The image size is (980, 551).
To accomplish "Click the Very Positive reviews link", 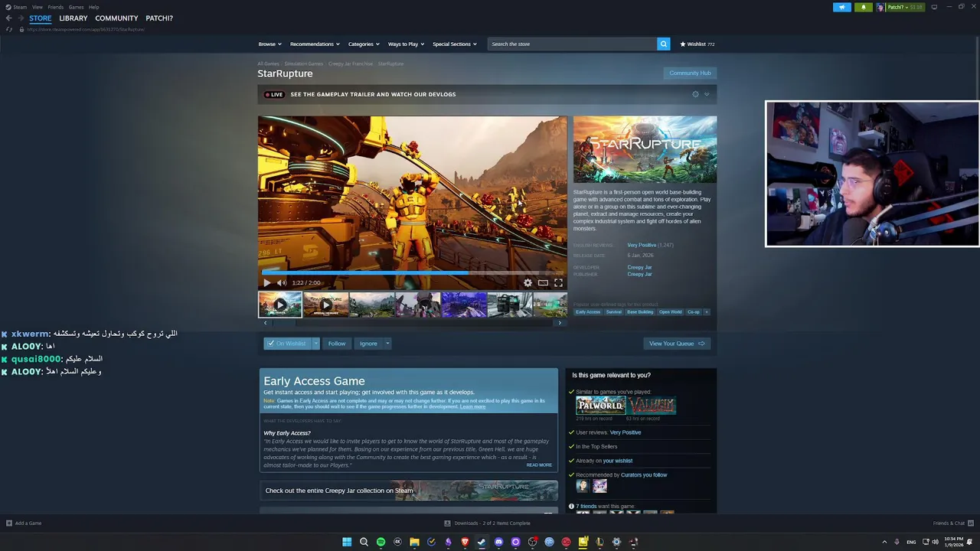I will [x=642, y=245].
